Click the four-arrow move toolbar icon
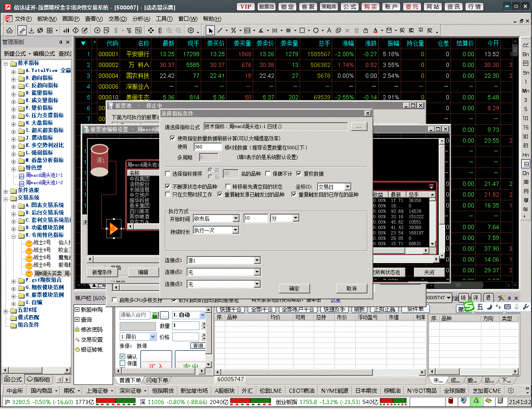 pos(151,30)
